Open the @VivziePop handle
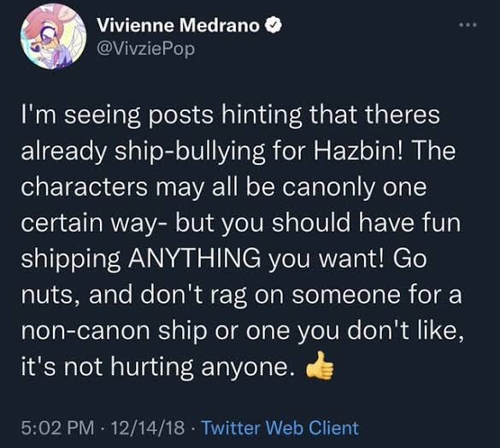The height and width of the screenshot is (448, 500). point(146,49)
